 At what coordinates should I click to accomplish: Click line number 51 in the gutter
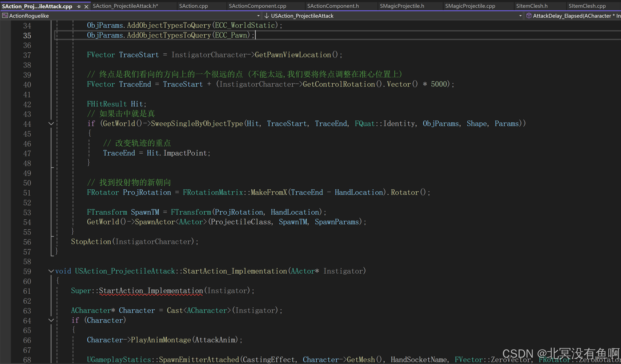[x=27, y=193]
